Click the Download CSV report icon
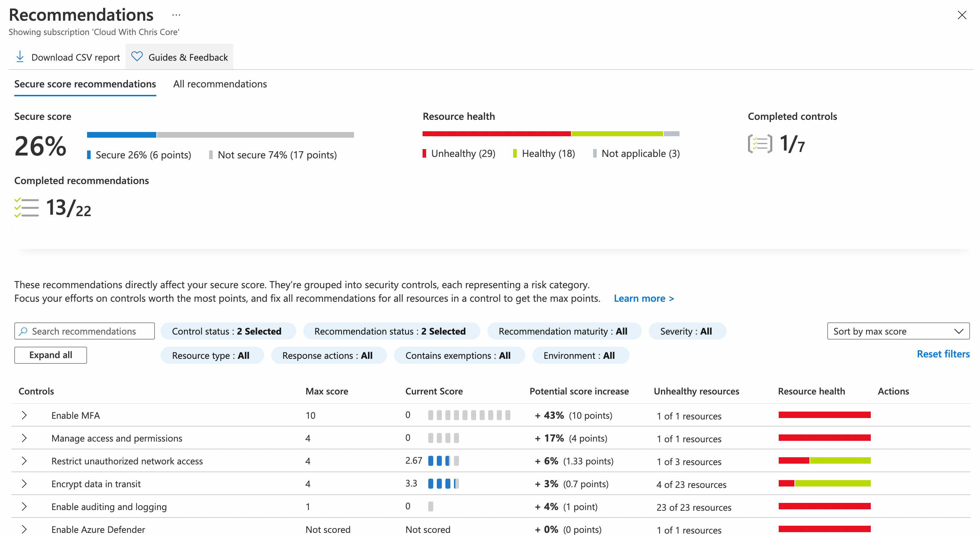Image resolution: width=980 pixels, height=535 pixels. pos(19,57)
